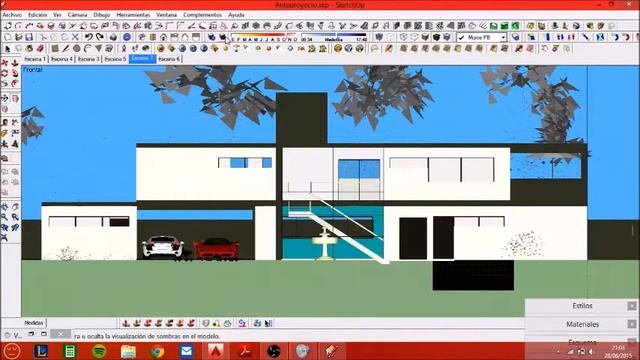Open the Herramientas menu
The height and width of the screenshot is (360, 640).
pyautogui.click(x=133, y=15)
